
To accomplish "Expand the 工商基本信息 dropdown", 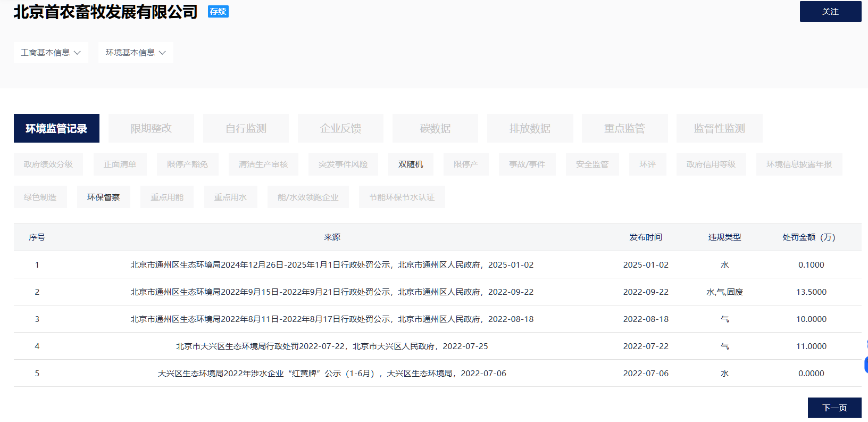I will pyautogui.click(x=51, y=53).
